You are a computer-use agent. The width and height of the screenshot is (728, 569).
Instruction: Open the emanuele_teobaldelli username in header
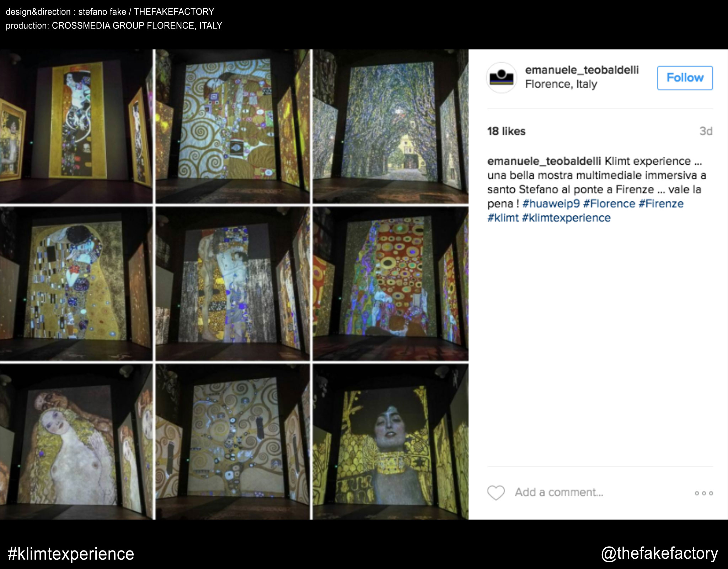(582, 70)
